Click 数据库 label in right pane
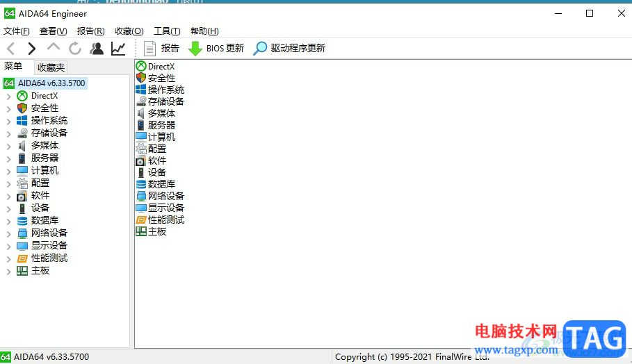 click(161, 184)
